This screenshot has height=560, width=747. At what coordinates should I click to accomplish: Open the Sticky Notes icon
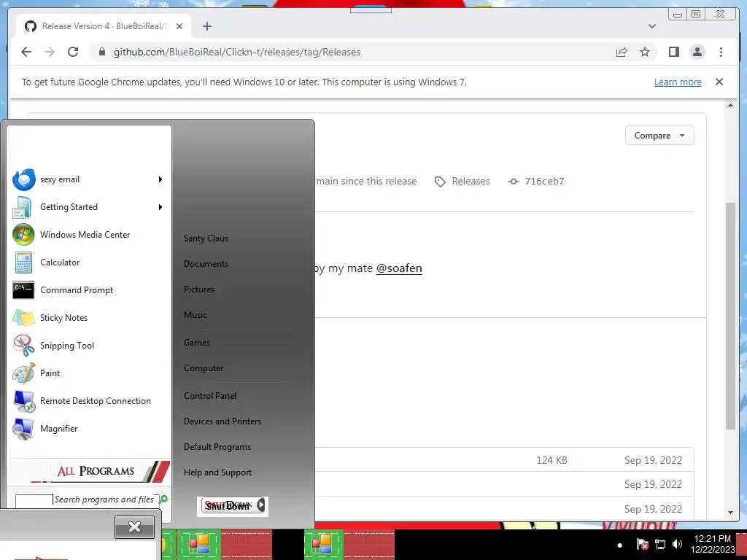coord(23,318)
